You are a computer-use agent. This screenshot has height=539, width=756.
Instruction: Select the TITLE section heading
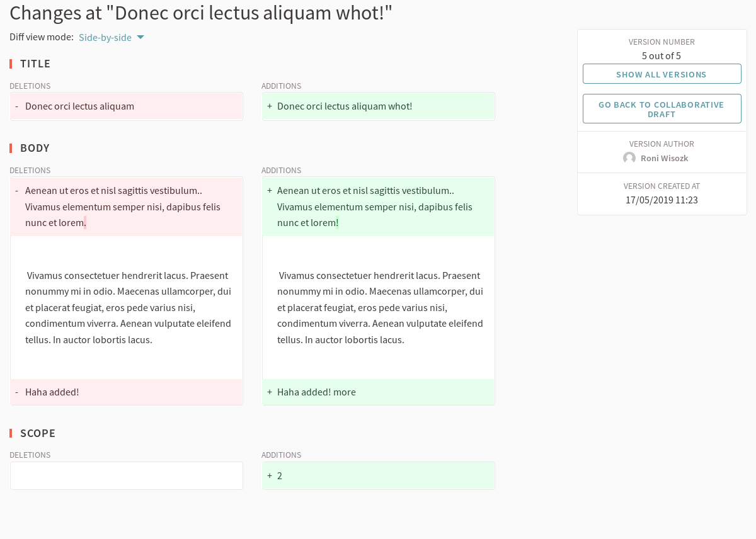click(x=37, y=64)
